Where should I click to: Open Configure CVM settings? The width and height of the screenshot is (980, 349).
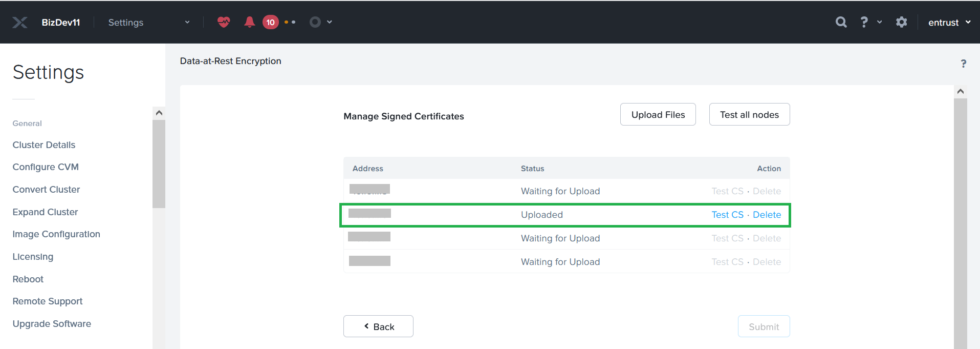[46, 167]
